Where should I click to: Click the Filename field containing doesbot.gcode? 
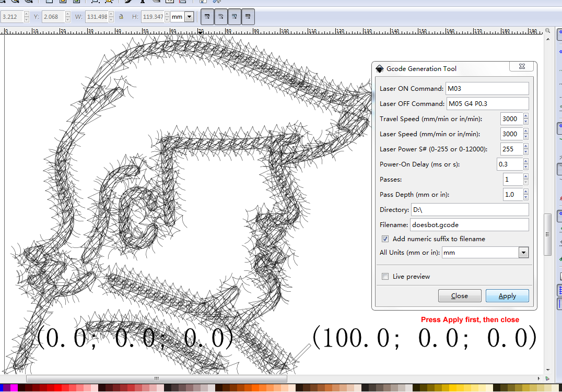click(x=470, y=225)
